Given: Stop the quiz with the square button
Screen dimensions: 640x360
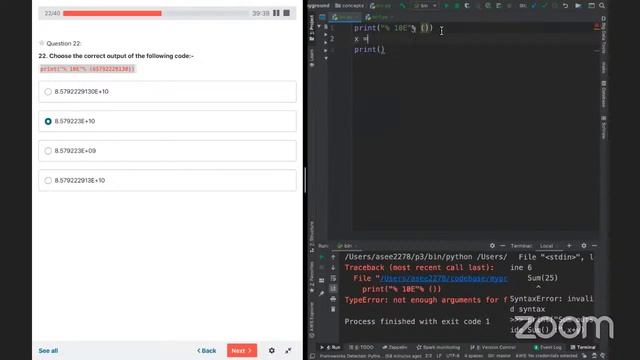Looking at the screenshot, I should tap(287, 13).
